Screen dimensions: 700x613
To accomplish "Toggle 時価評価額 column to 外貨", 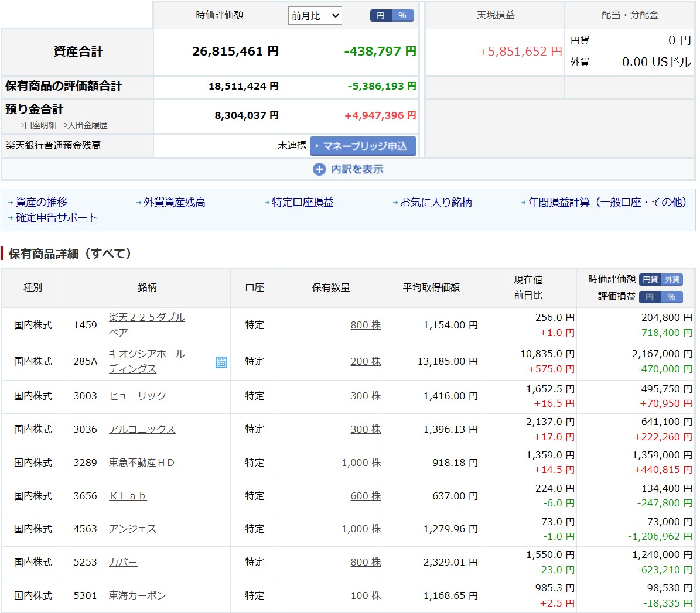I will tap(672, 280).
